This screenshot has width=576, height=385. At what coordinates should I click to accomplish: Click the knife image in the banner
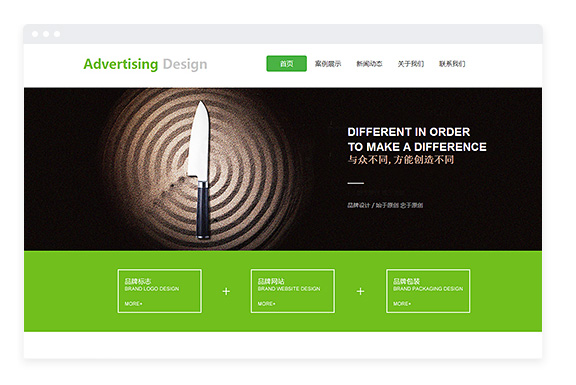pos(199,170)
